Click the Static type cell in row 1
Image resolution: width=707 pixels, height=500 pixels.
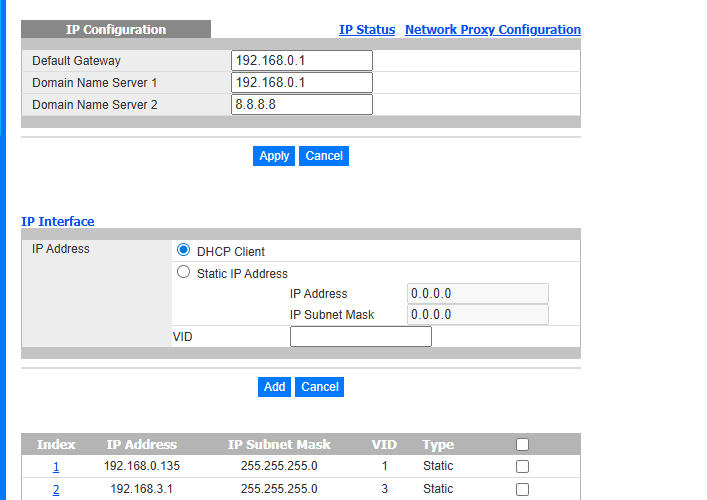(438, 466)
